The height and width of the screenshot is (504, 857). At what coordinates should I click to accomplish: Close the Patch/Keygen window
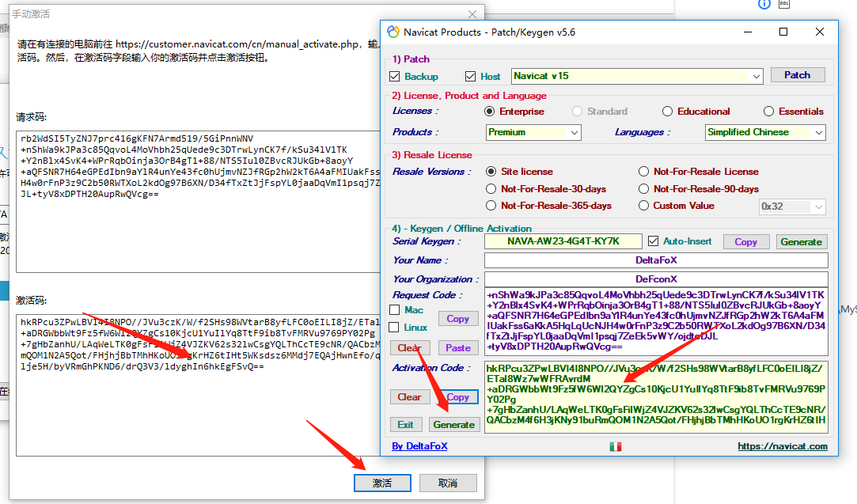[x=820, y=32]
